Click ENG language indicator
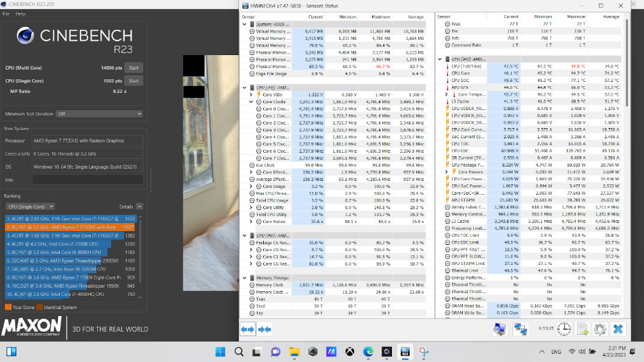Viewport: 644px width, 362px height. click(556, 352)
